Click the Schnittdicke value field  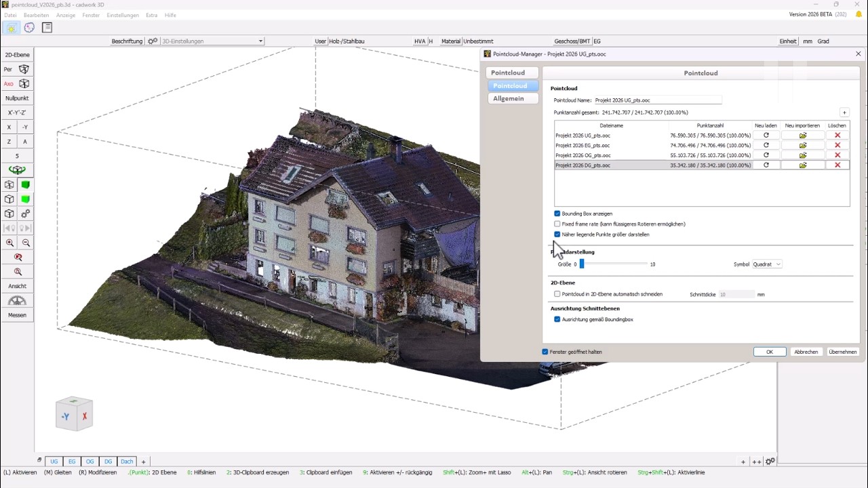tap(736, 294)
